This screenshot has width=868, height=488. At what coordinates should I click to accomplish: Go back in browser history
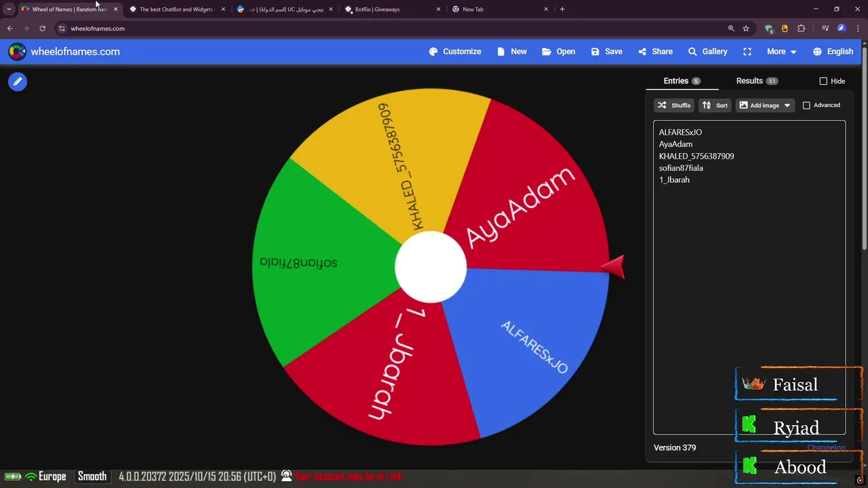pos(9,28)
